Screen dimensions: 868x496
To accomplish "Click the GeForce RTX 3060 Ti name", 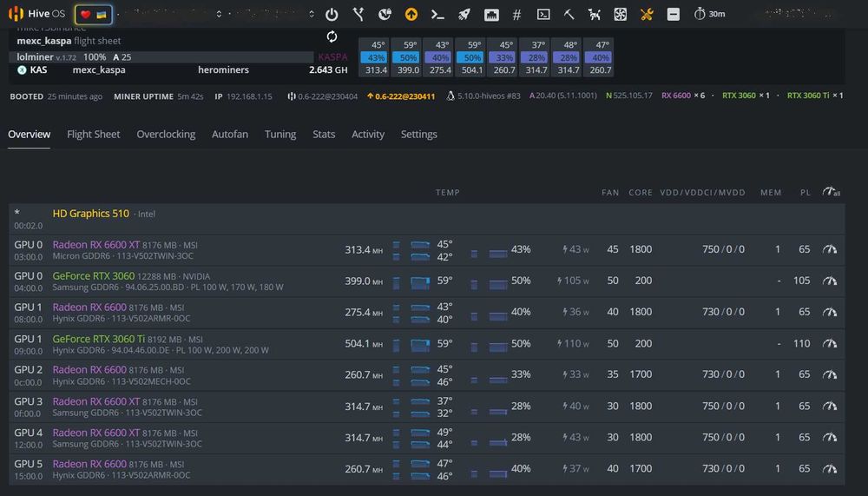I will point(99,339).
